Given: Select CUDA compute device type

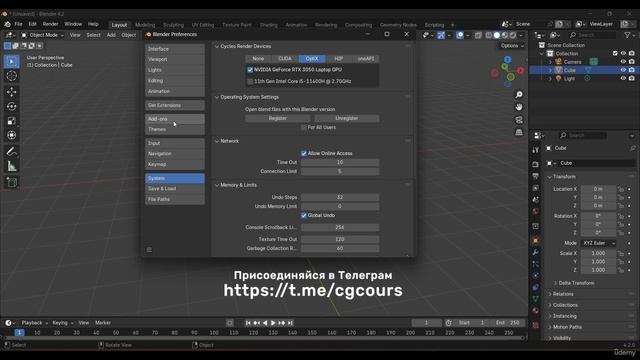Looking at the screenshot, I should 285,59.
